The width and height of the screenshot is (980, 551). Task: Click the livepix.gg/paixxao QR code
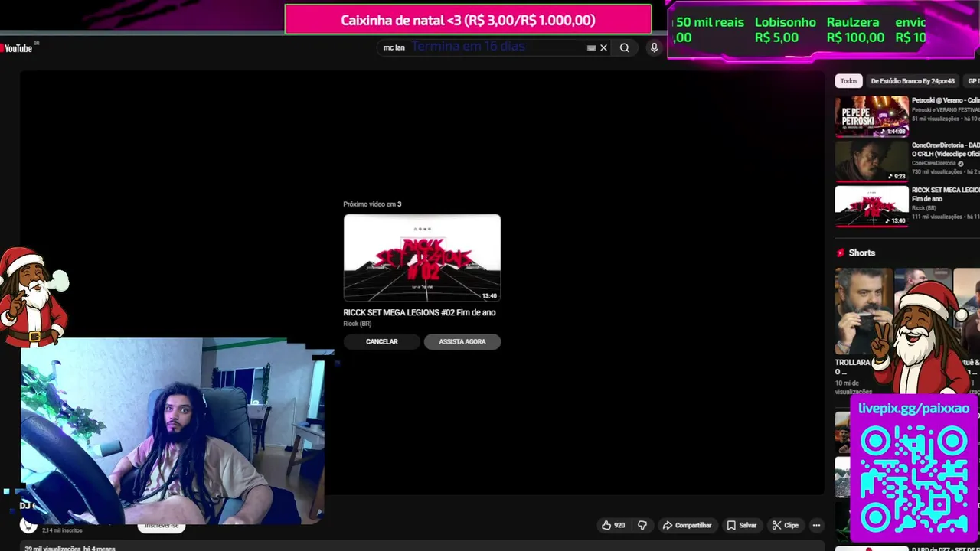[x=914, y=479]
